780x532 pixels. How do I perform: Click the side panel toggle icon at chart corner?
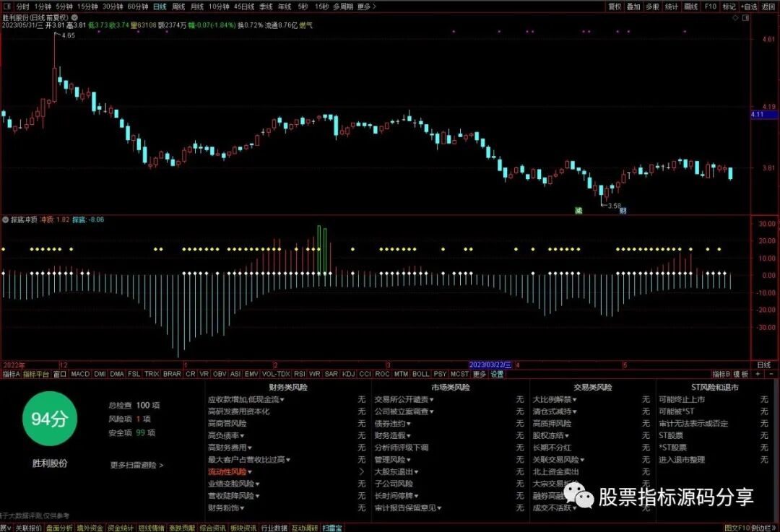[x=745, y=18]
